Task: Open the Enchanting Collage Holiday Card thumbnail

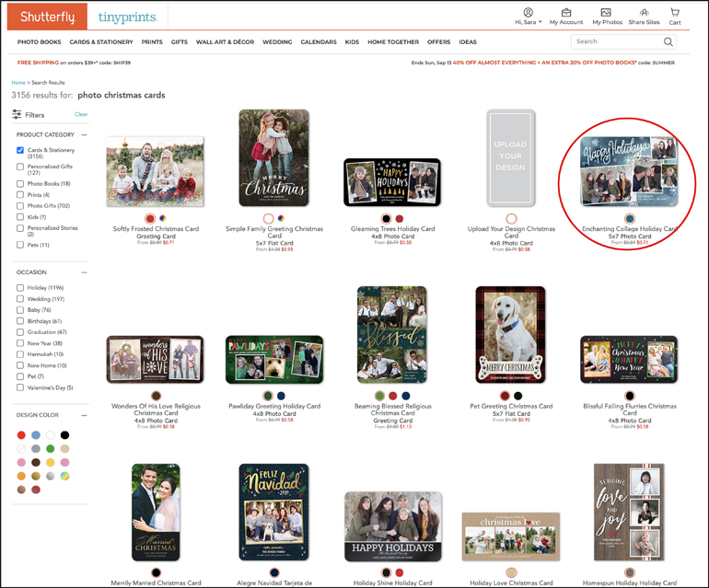Action: point(629,172)
